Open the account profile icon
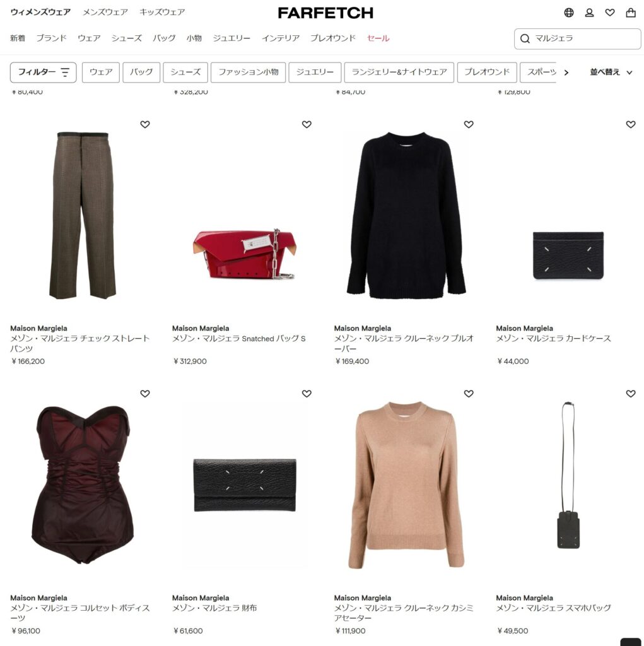 pos(589,13)
